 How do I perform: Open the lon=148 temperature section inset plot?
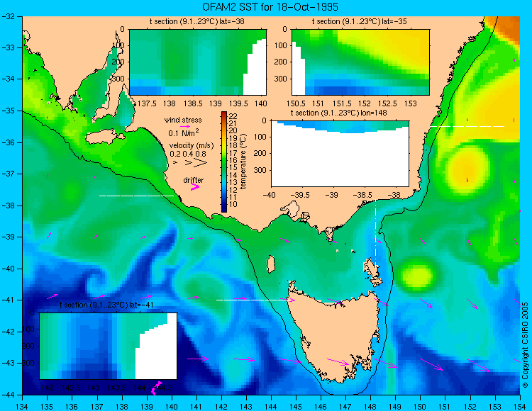tap(340, 154)
